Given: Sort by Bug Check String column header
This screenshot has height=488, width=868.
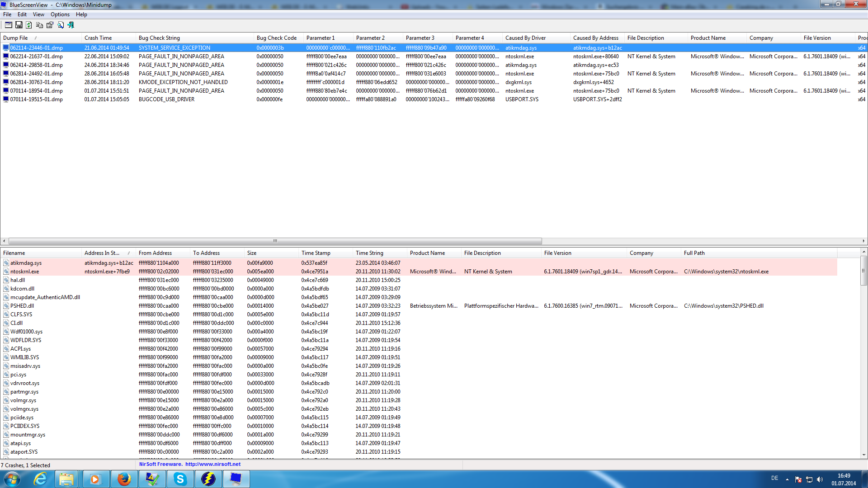Looking at the screenshot, I should (x=159, y=38).
